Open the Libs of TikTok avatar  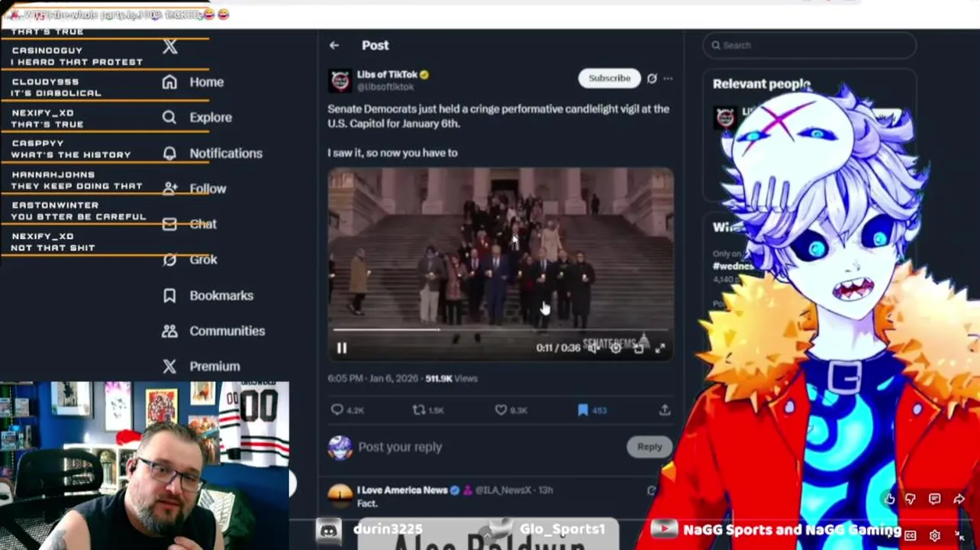[x=340, y=80]
